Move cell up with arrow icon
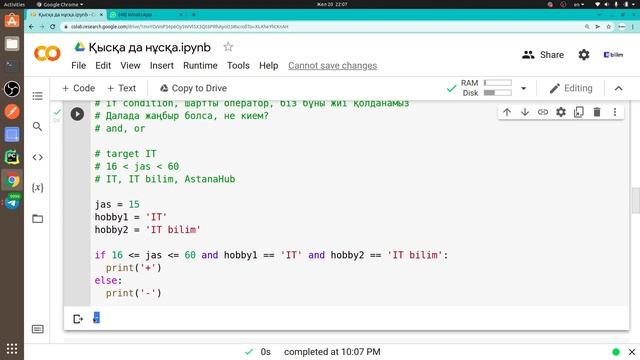 tap(507, 112)
